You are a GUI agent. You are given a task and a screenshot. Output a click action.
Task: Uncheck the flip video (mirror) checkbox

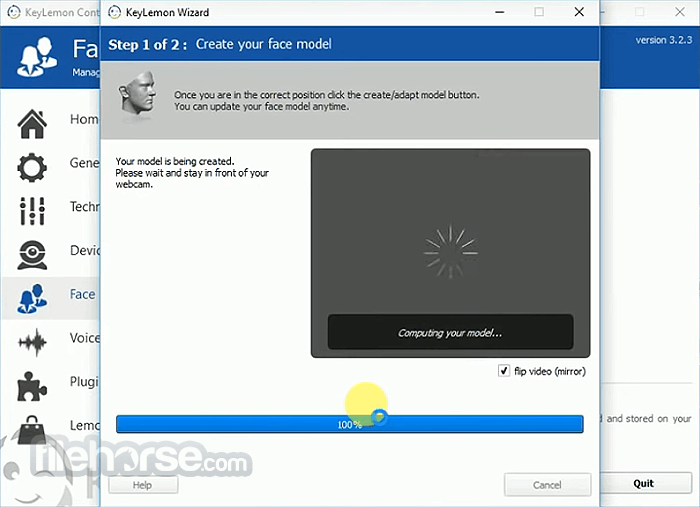pyautogui.click(x=504, y=371)
